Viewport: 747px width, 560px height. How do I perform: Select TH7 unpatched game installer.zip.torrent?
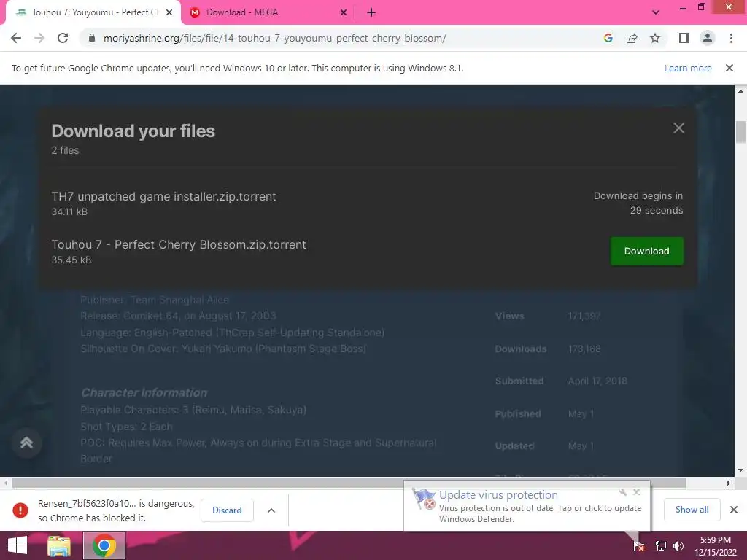[x=163, y=196]
